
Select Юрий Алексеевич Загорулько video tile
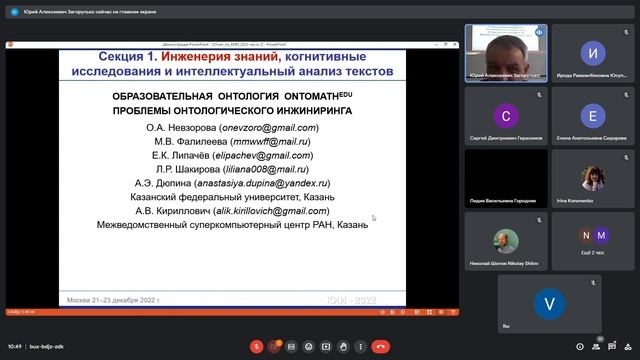point(506,53)
